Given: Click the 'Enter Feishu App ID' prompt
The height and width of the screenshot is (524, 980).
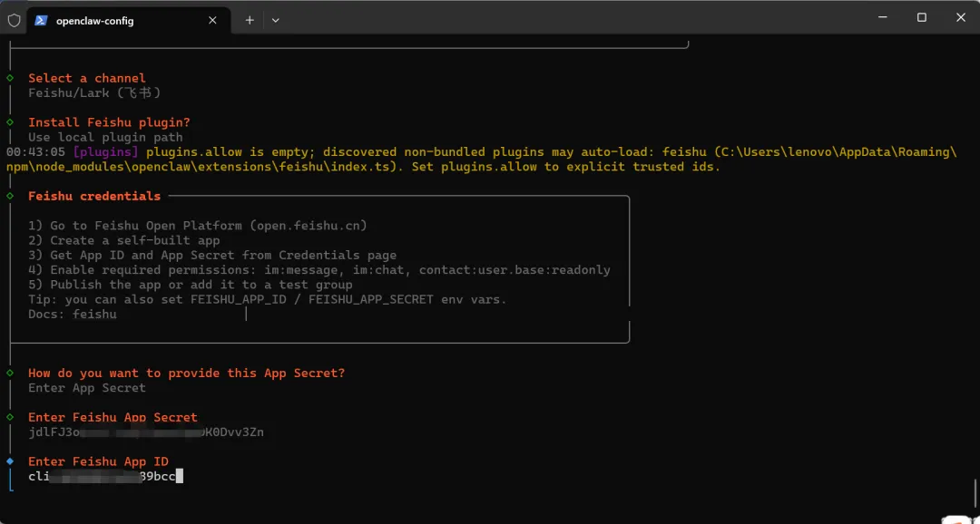Looking at the screenshot, I should click(98, 461).
